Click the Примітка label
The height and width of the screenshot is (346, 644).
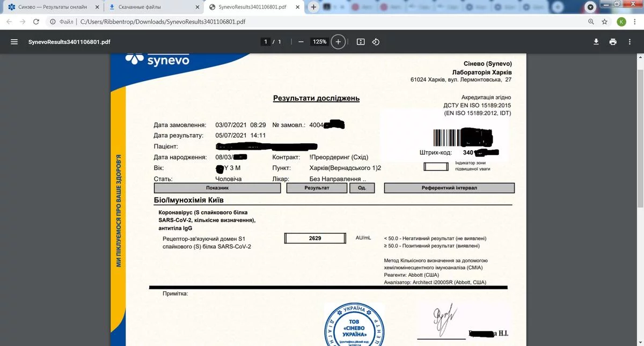[175, 294]
